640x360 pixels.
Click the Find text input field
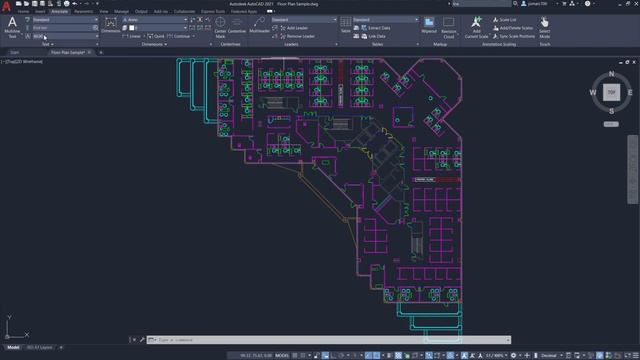62,28
